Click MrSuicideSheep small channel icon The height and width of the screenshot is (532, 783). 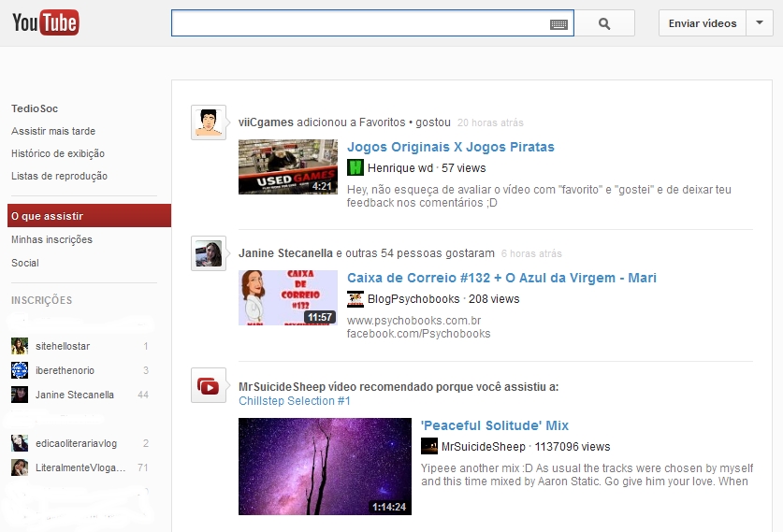[x=429, y=446]
